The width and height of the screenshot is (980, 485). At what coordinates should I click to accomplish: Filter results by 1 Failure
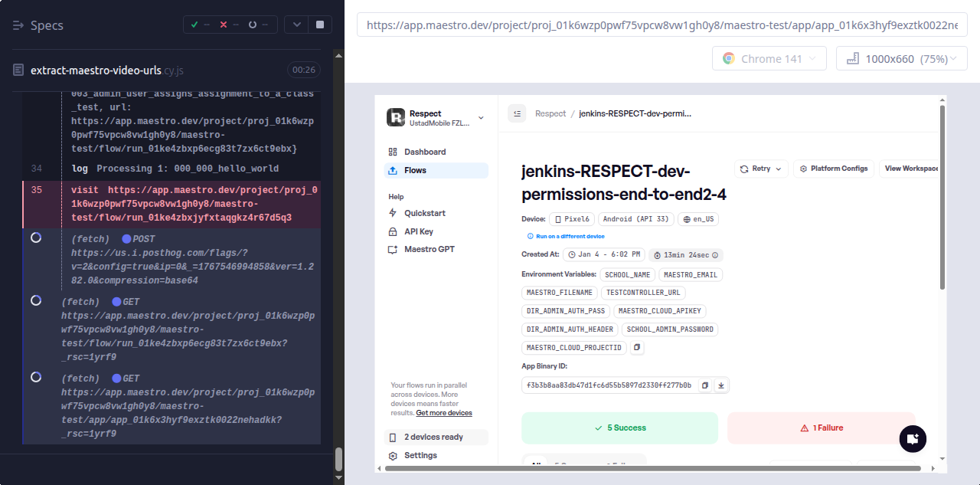(x=821, y=428)
